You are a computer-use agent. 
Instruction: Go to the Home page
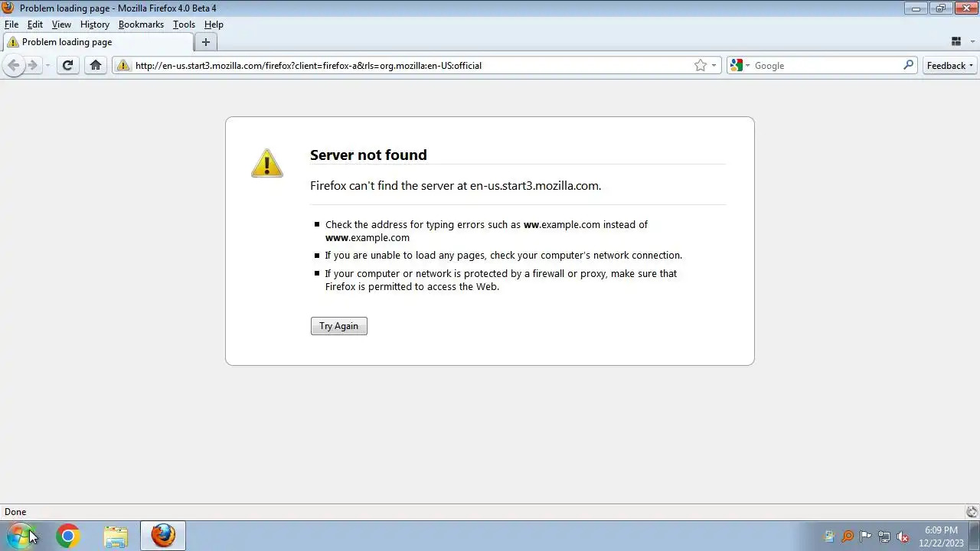(96, 65)
